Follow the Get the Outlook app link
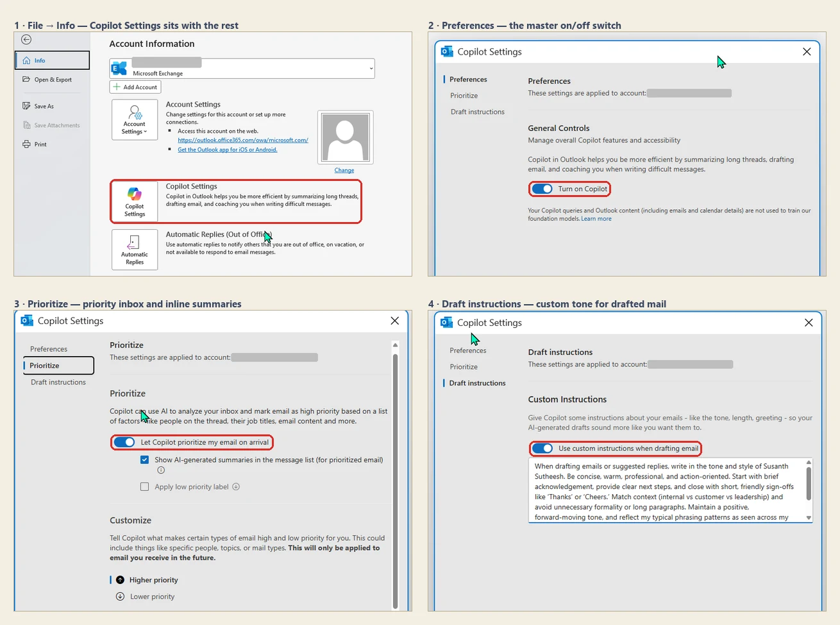The width and height of the screenshot is (840, 625). (228, 150)
